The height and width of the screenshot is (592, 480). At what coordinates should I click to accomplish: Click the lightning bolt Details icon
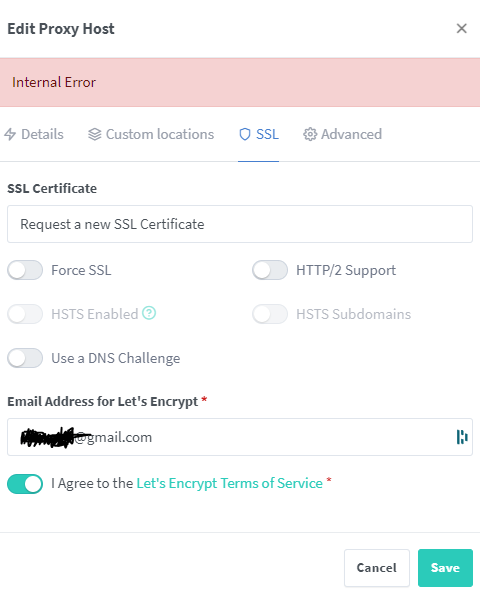(x=10, y=134)
